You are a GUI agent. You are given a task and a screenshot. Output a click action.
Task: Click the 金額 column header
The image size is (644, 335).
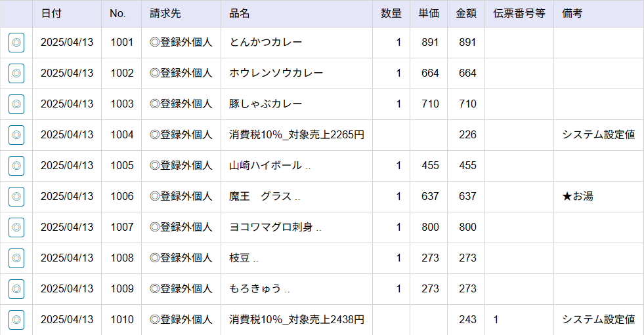click(x=466, y=14)
